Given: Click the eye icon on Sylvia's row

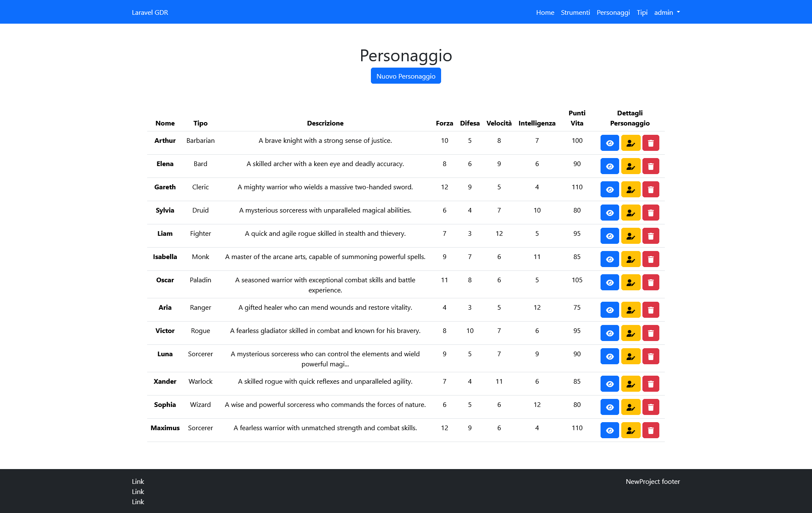Looking at the screenshot, I should click(609, 213).
